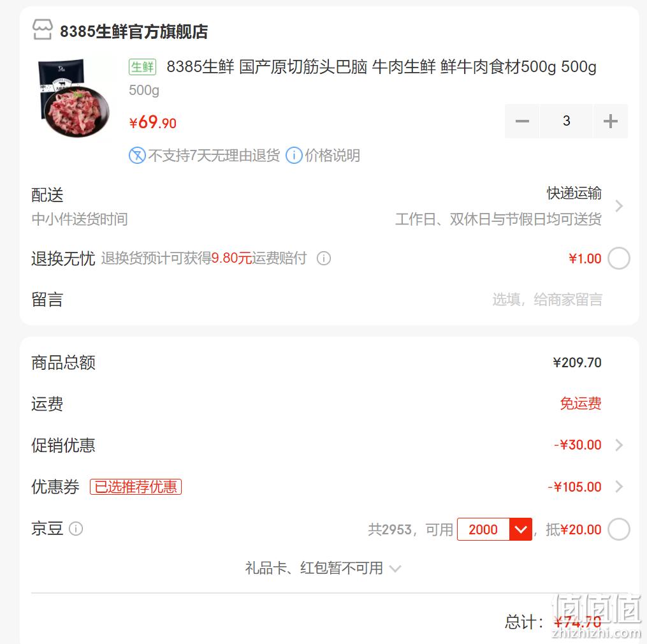Screen dimensions: 647x644
Task: Expand the 快递运输 delivery options chevron
Action: click(618, 205)
